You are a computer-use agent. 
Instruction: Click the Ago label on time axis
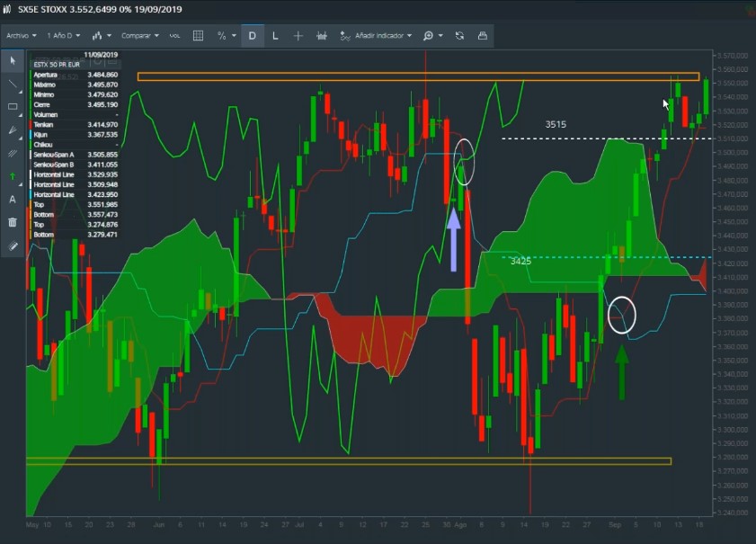tap(460, 525)
